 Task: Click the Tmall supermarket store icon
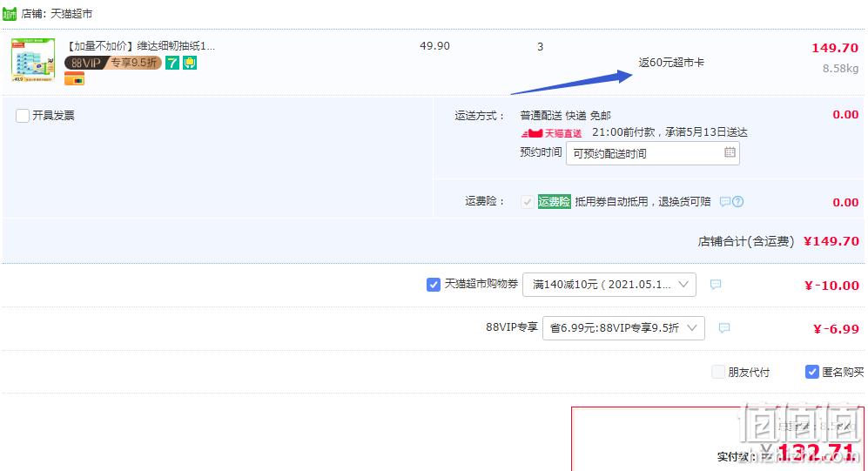point(10,13)
